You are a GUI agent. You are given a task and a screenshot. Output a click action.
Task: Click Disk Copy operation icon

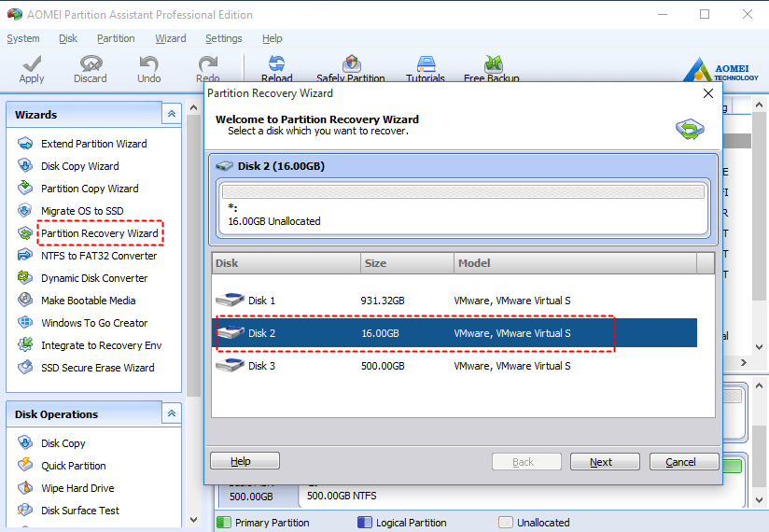[x=25, y=442]
